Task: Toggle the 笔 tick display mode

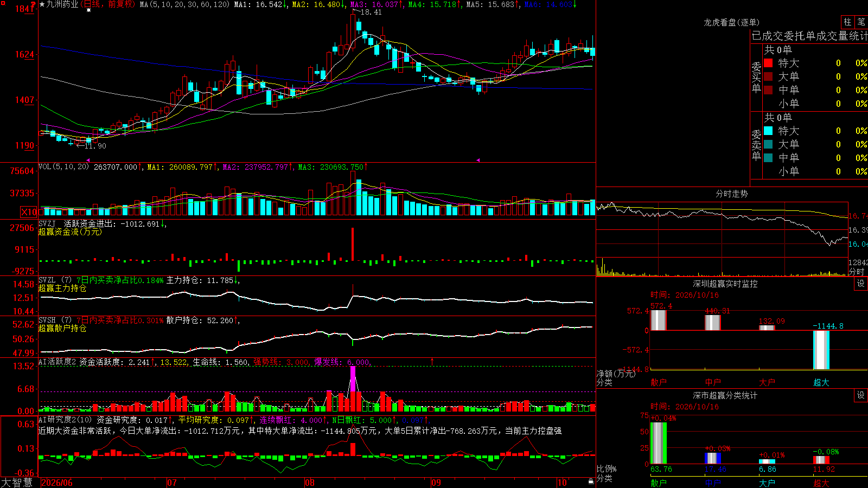Action: point(861,22)
